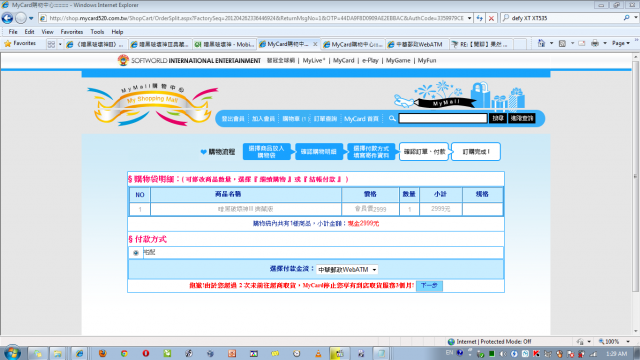
Task: Open the Edit menu
Action: click(29, 31)
